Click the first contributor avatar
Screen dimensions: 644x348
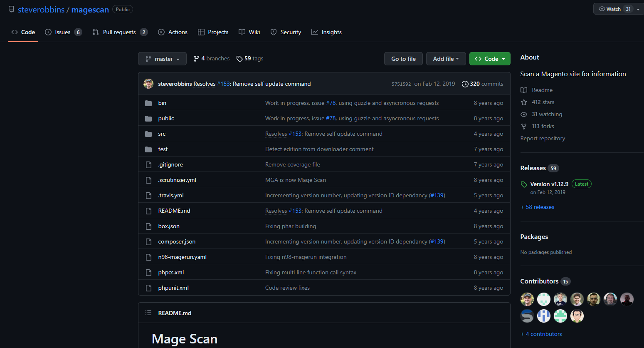[x=527, y=299]
